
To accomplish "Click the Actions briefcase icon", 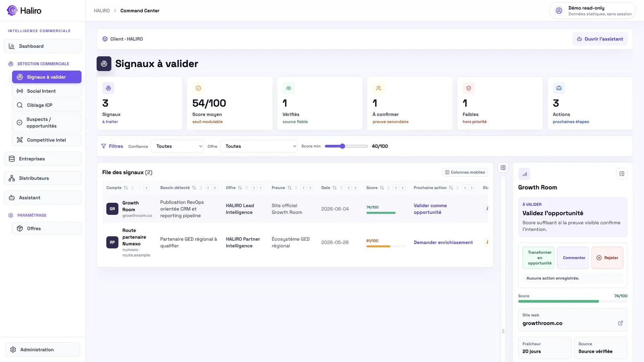I will (559, 88).
